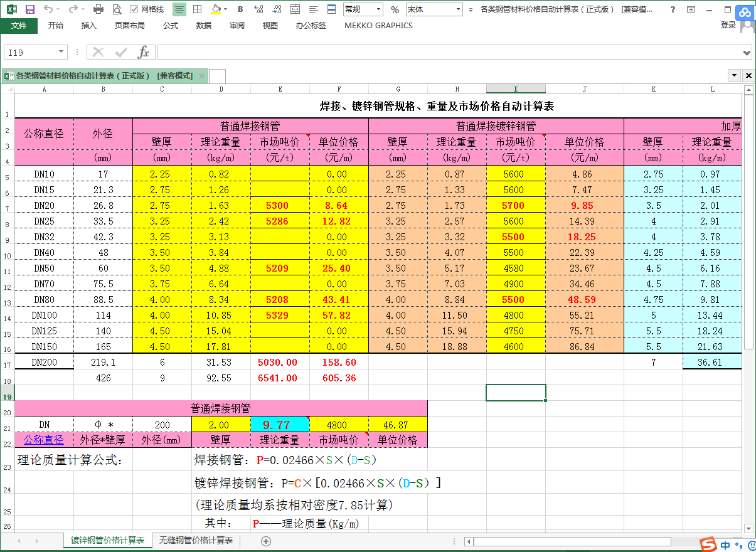
Task: Open the 公式 Formulas ribbon tab
Action: click(x=171, y=26)
